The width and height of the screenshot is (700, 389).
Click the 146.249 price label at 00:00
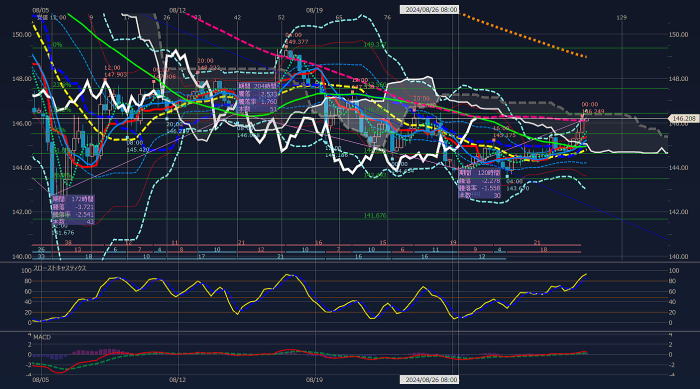pyautogui.click(x=593, y=111)
